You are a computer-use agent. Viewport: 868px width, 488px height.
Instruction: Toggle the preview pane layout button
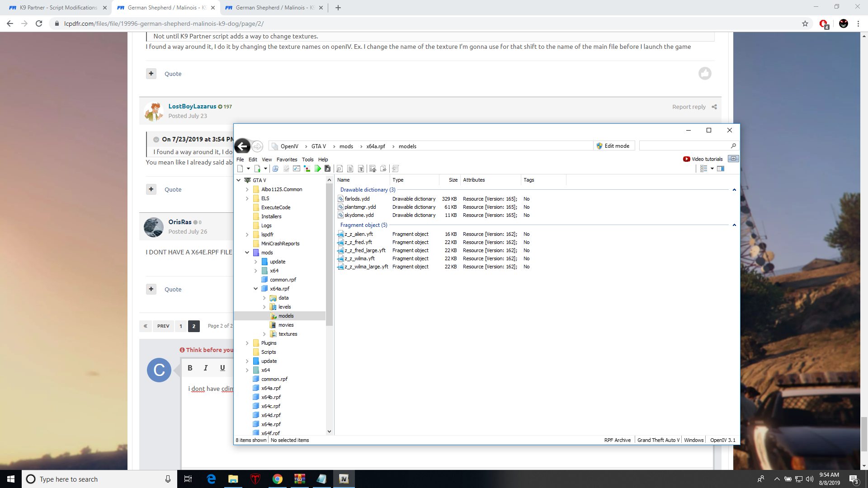pyautogui.click(x=721, y=169)
